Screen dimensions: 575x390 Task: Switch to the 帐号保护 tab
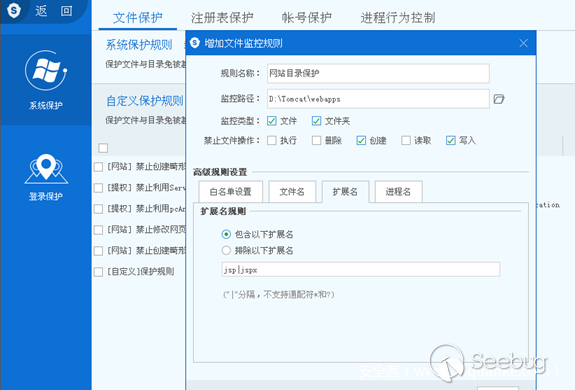307,18
